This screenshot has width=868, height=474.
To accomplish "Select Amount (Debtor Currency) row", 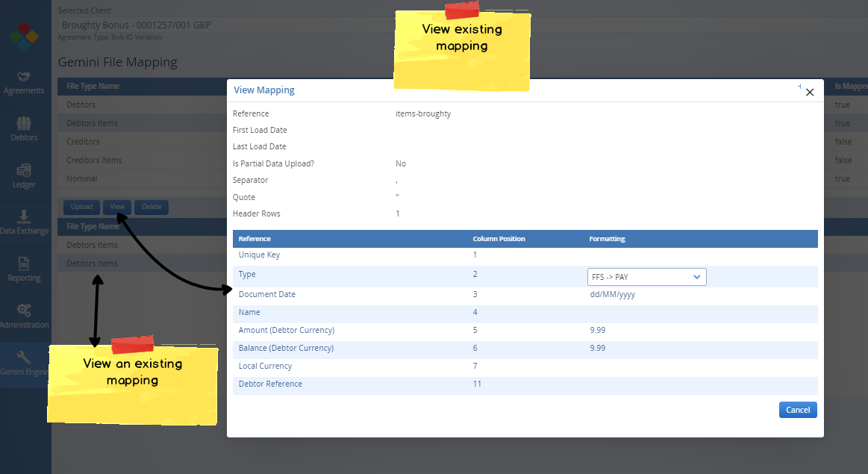I will 525,330.
